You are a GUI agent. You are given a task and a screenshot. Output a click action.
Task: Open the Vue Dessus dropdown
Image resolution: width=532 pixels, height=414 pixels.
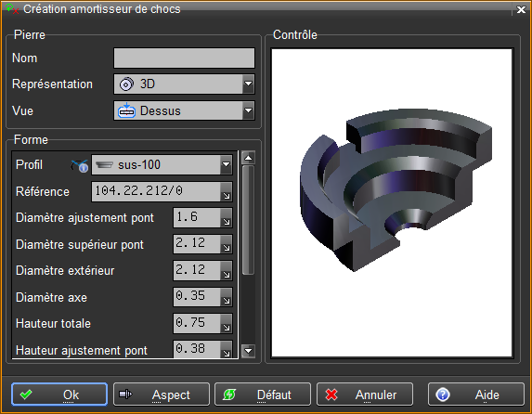coord(248,110)
